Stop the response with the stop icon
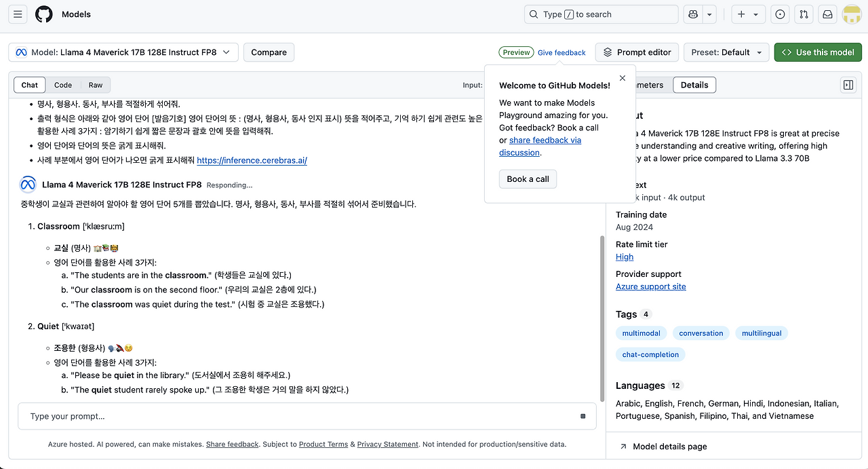Viewport: 868px width, 469px height. (583, 416)
